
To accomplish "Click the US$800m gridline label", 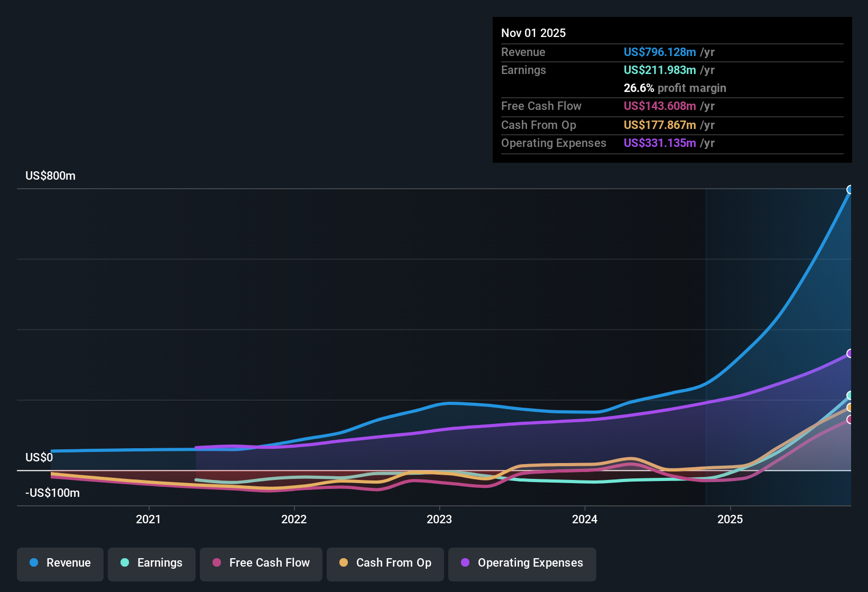I will coord(50,175).
